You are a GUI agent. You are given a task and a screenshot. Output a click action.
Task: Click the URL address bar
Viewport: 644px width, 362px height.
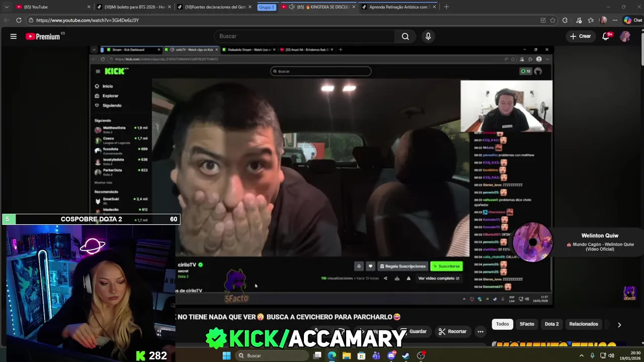[282, 20]
